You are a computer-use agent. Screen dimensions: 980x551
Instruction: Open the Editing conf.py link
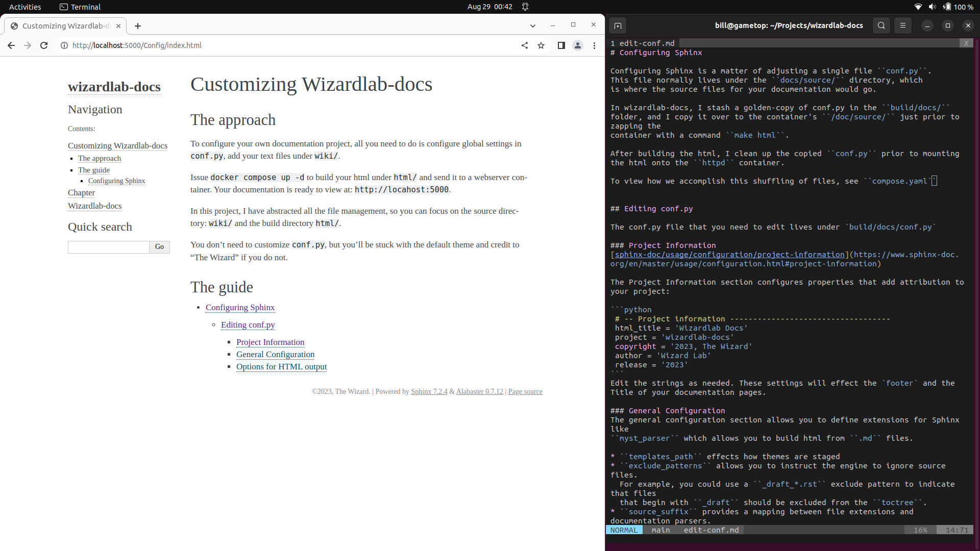coord(248,325)
